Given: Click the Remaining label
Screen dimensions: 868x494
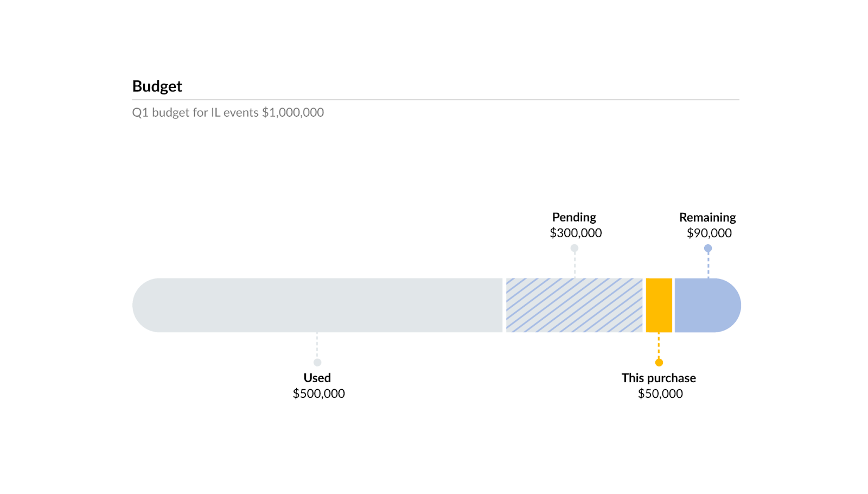Looking at the screenshot, I should [707, 217].
